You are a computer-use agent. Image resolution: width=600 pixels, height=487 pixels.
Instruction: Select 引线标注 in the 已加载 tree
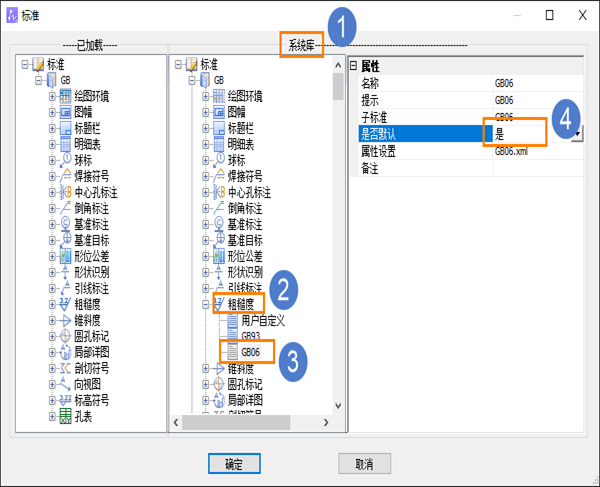coord(91,288)
